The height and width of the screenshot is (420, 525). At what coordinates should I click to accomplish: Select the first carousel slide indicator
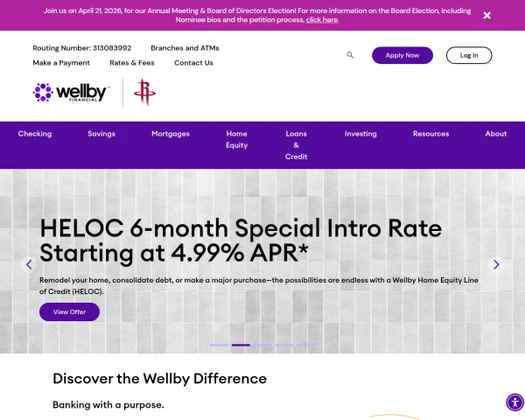pyautogui.click(x=219, y=345)
